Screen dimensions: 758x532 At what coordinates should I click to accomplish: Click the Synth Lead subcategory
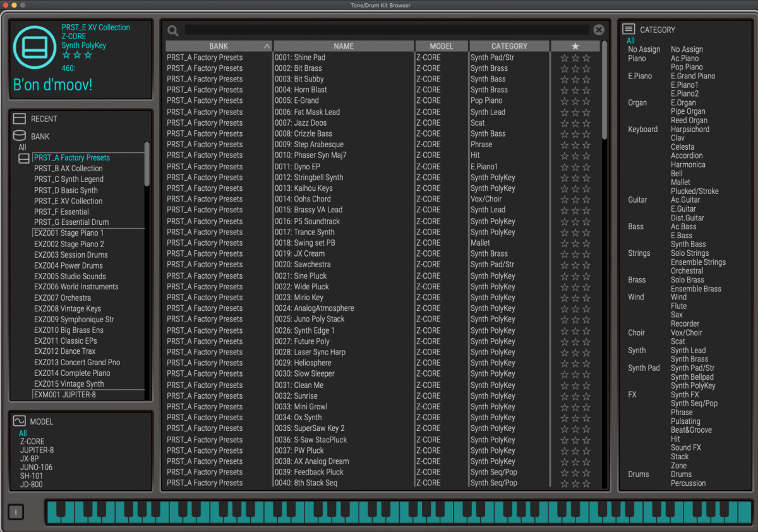tap(688, 351)
